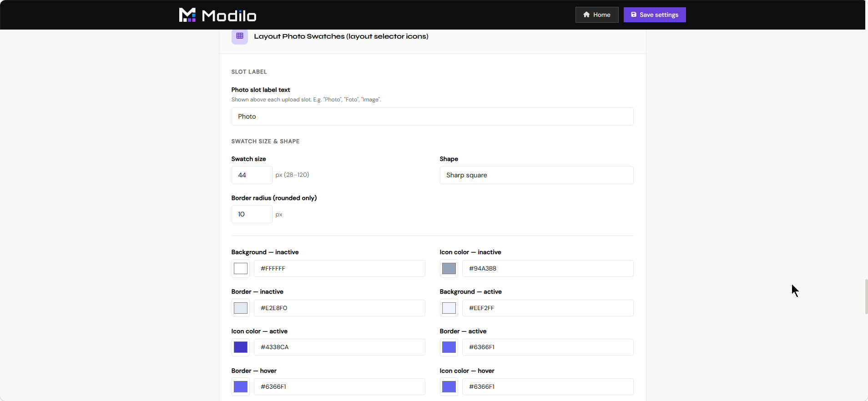This screenshot has height=401, width=868.
Task: Click the Modilo logo icon
Action: tap(187, 15)
